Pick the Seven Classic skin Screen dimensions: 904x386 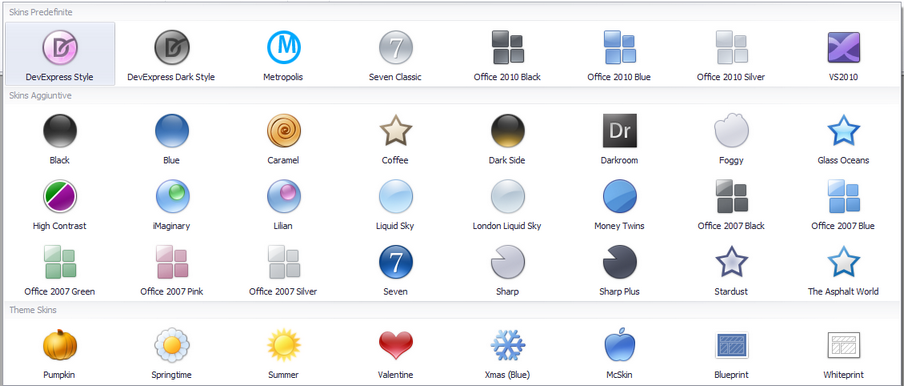click(x=396, y=54)
